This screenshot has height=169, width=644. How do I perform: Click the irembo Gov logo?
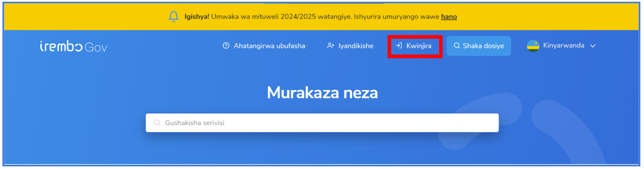(73, 47)
